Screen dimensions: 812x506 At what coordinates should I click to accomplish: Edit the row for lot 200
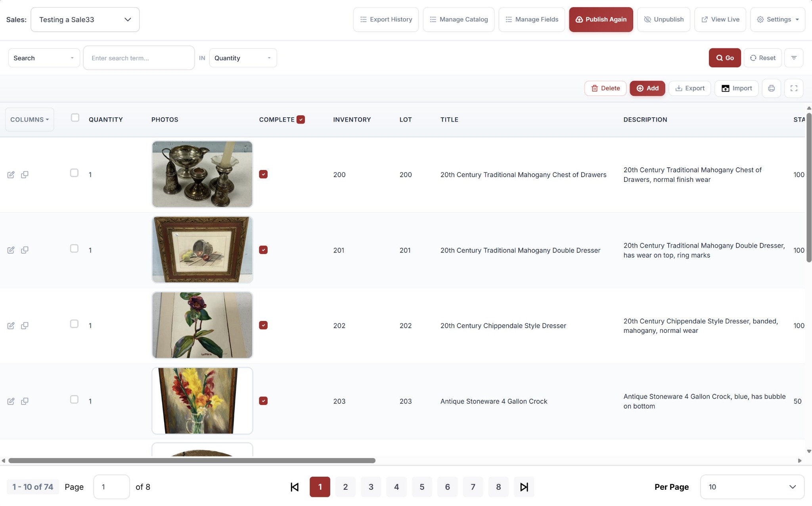click(x=11, y=175)
